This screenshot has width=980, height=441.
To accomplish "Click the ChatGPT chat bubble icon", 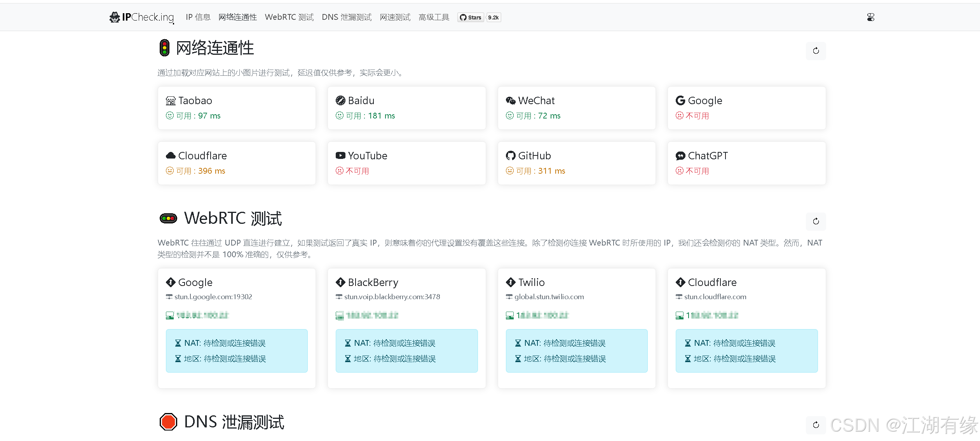I will [680, 156].
